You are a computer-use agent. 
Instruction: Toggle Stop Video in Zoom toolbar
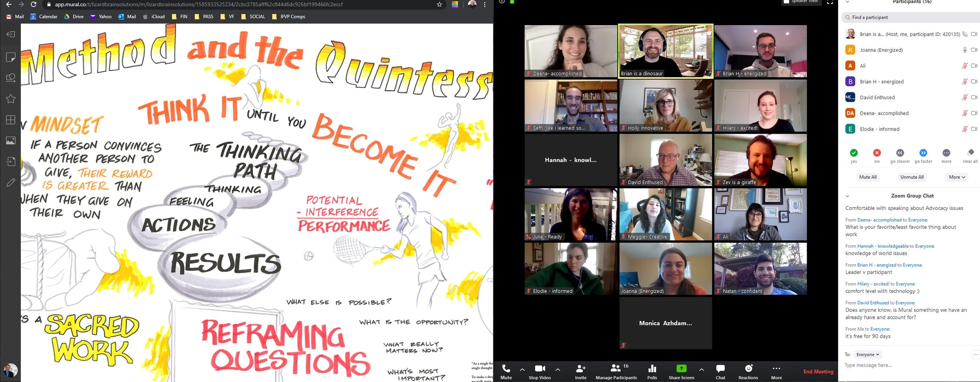pos(540,372)
